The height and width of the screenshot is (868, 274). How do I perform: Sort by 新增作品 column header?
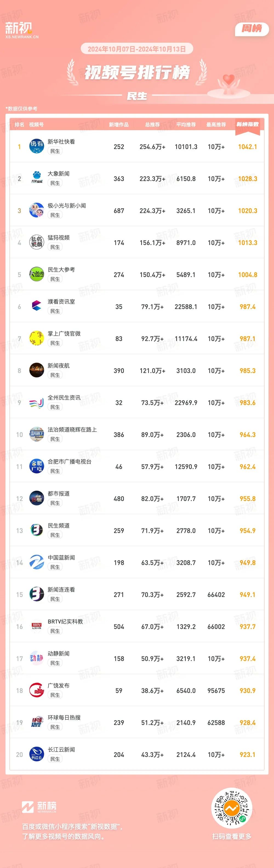coord(119,125)
